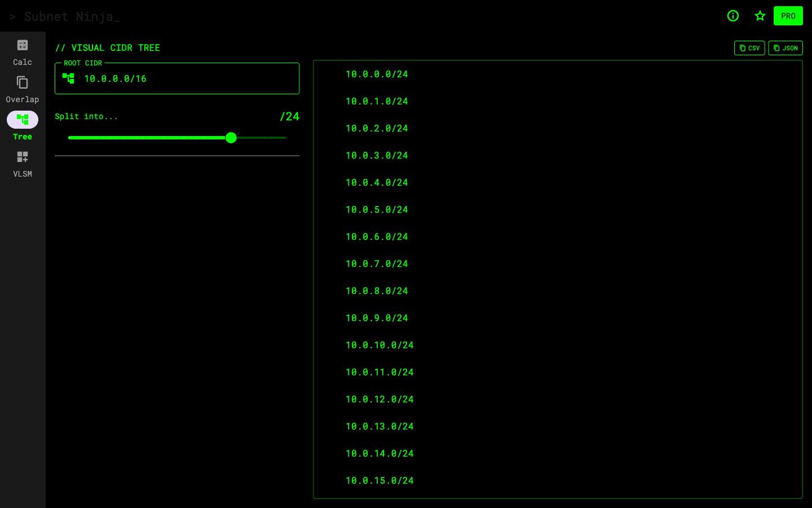Select subnet 10.0.2.0/24
This screenshot has height=508, width=812.
point(377,129)
